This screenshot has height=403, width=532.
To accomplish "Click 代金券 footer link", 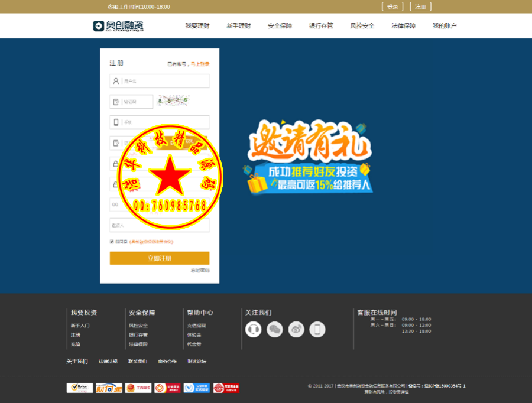I will (194, 344).
